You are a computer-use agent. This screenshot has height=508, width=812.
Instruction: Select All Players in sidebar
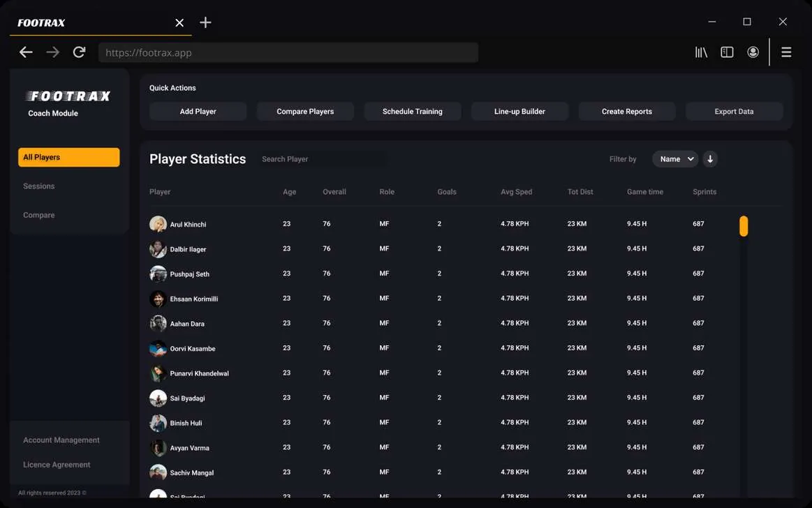point(69,157)
